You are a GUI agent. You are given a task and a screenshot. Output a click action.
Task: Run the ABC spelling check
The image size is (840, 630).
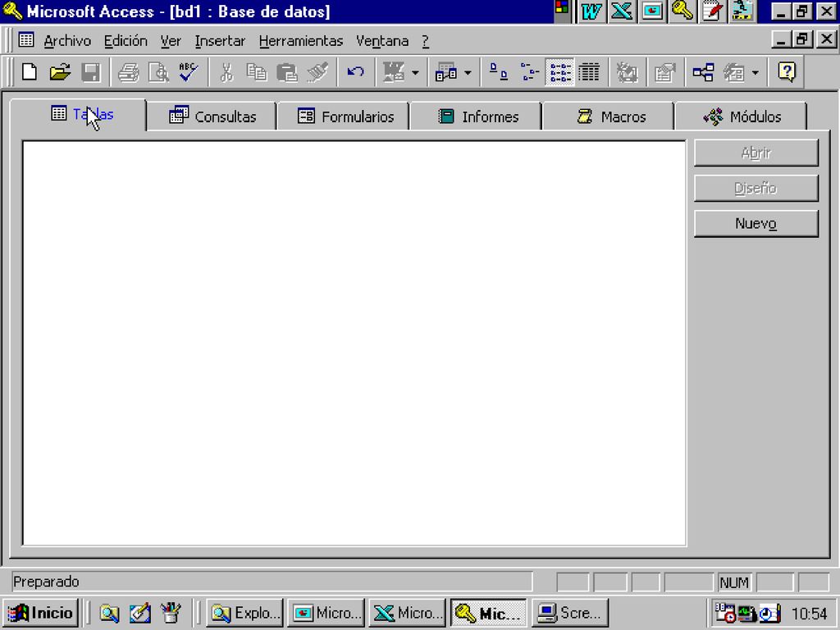pos(189,72)
